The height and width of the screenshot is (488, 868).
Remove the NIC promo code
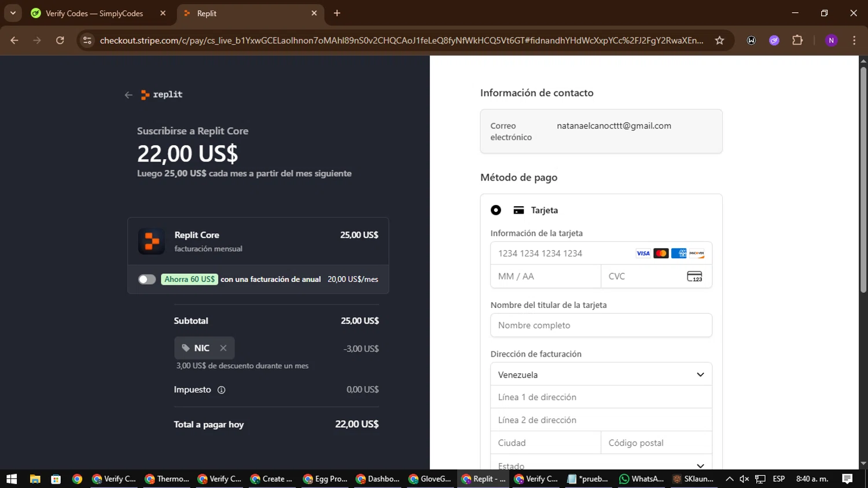pyautogui.click(x=223, y=348)
